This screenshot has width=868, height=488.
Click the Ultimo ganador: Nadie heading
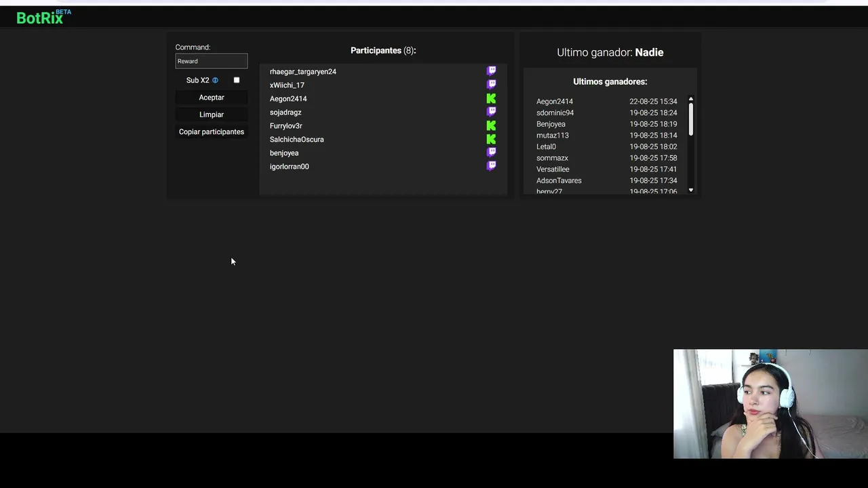click(610, 52)
